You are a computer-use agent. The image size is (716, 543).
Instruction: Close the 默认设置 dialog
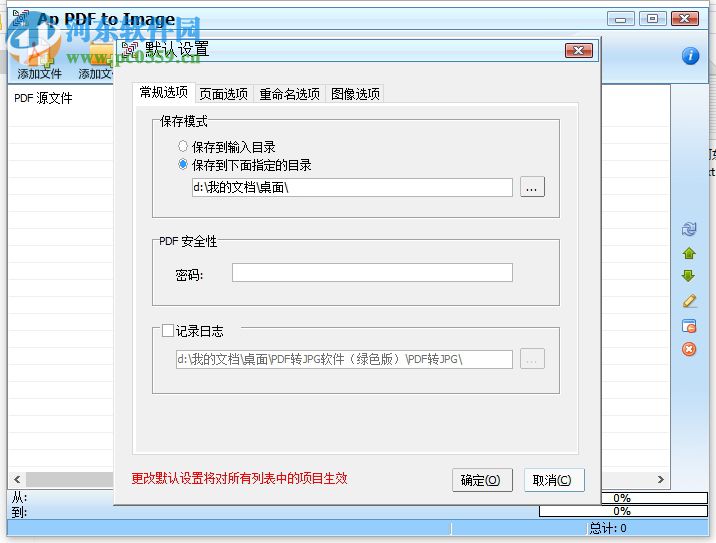[x=579, y=50]
